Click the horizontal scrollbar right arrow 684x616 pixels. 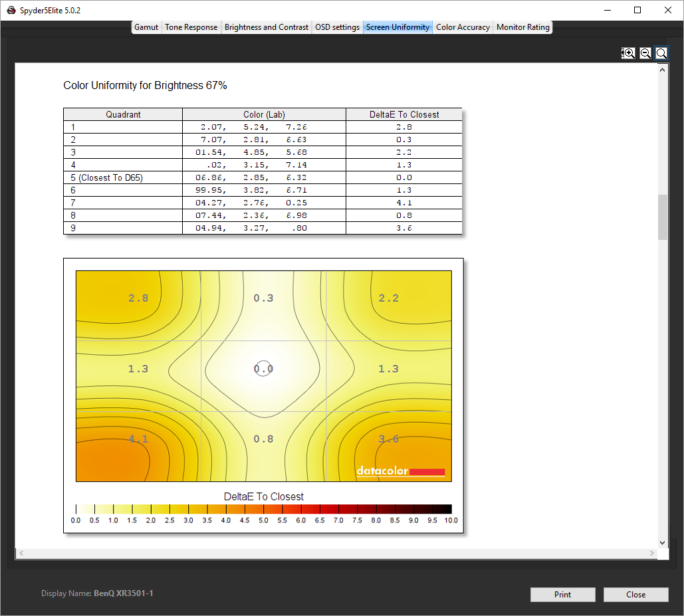coord(652,554)
